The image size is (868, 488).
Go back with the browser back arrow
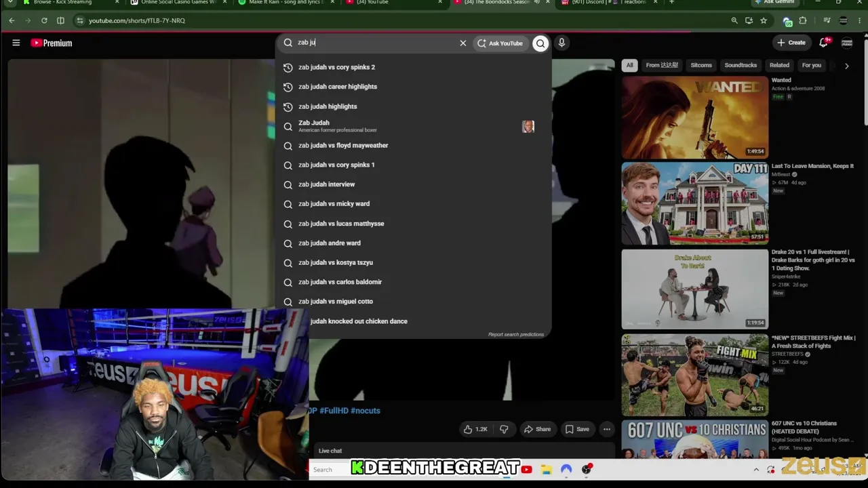12,20
